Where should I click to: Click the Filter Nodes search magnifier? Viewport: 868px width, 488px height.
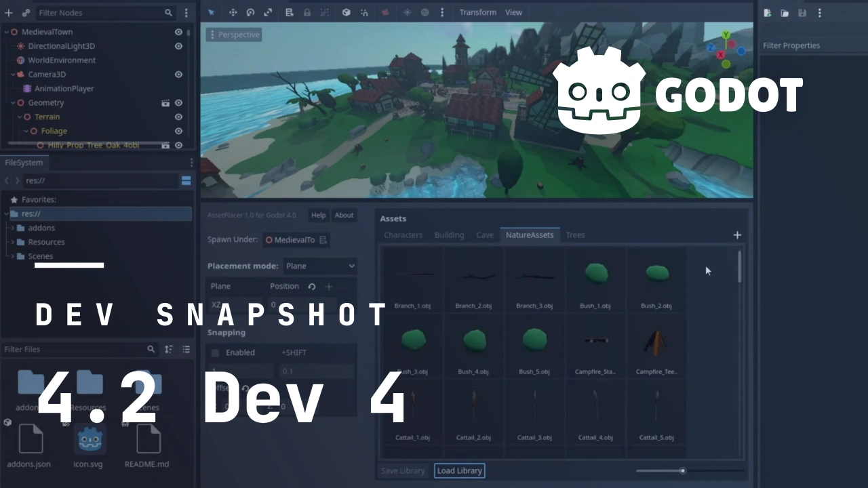(168, 13)
